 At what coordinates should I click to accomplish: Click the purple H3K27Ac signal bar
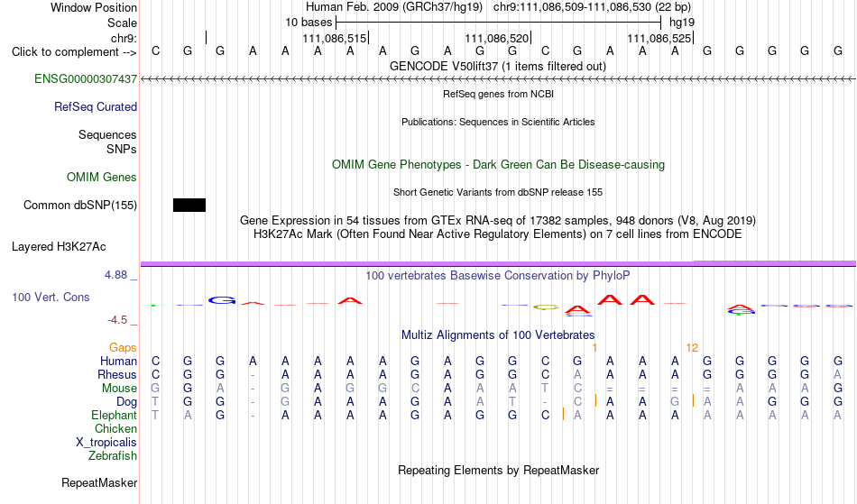498,264
